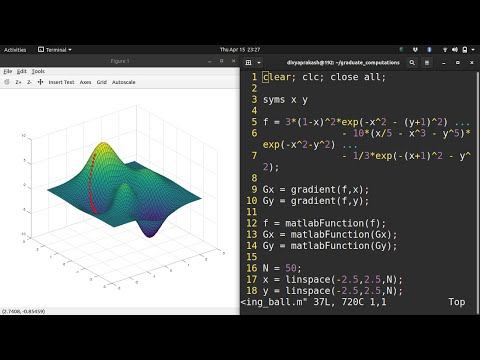Select the pan arrows tool
This screenshot has height=360, width=480.
click(40, 82)
